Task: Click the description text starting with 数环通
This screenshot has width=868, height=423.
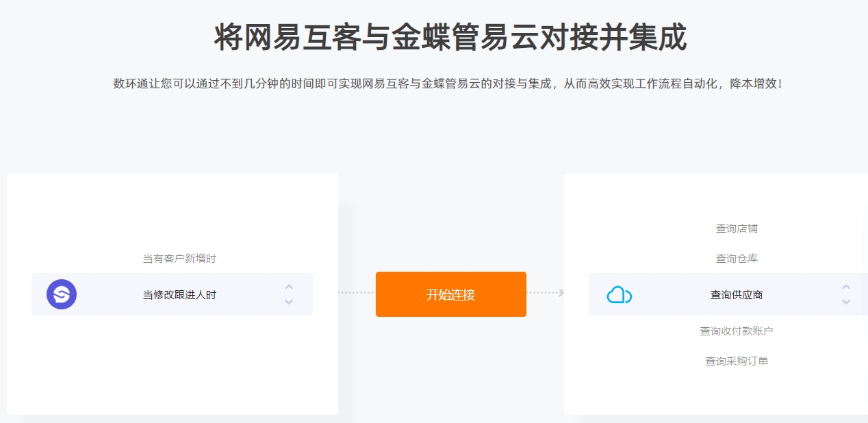Action: point(448,84)
